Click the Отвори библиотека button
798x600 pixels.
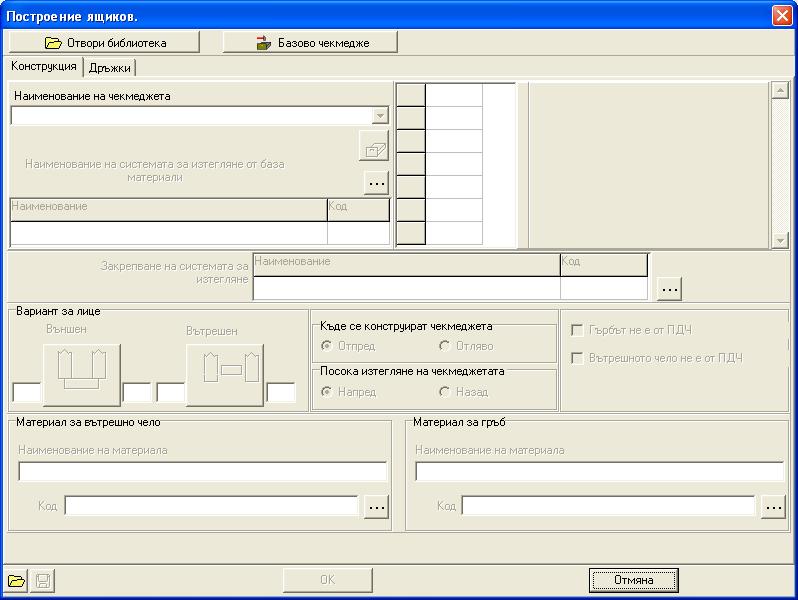[104, 43]
